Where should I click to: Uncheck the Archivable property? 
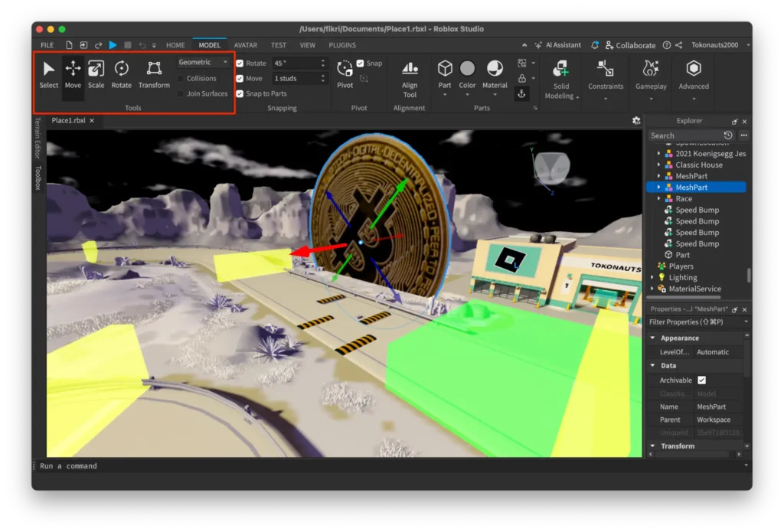pyautogui.click(x=701, y=380)
